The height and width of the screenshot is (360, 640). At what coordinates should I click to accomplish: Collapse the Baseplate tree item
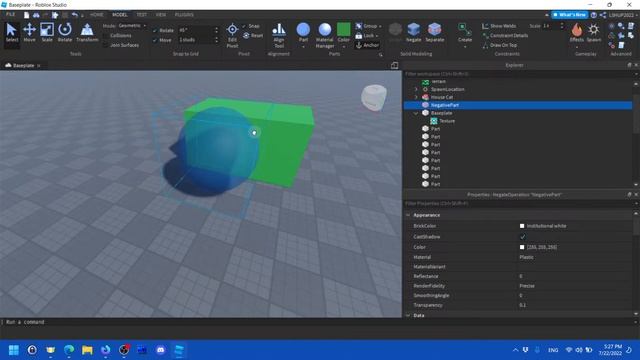[416, 113]
